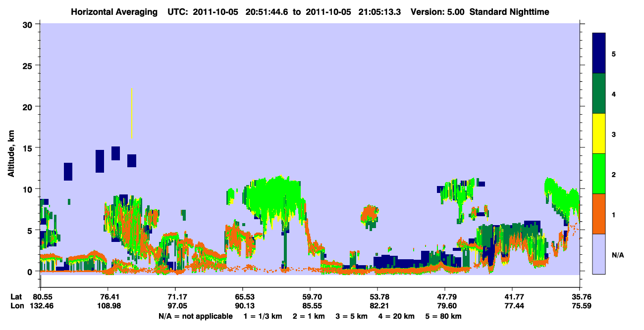644x330 pixels.
Task: Click the start time 20:51:44.6
Action: (268, 11)
